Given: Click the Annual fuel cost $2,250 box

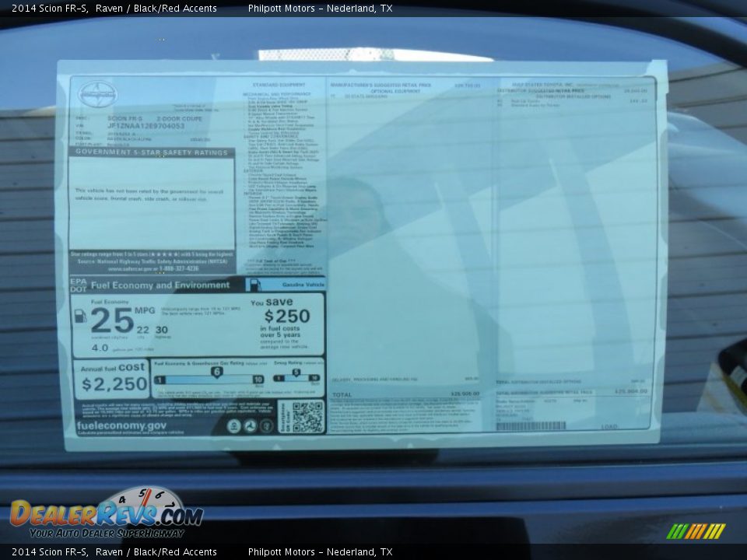Looking at the screenshot, I should 113,379.
